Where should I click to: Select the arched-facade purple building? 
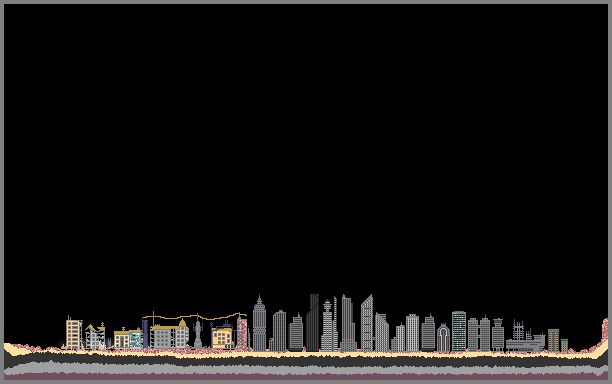(x=443, y=338)
